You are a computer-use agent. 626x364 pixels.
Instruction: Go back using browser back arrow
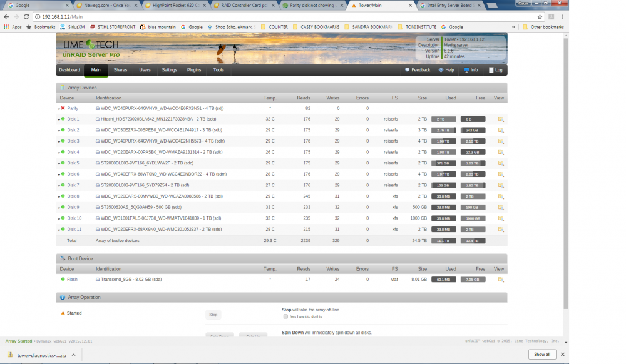[6, 17]
